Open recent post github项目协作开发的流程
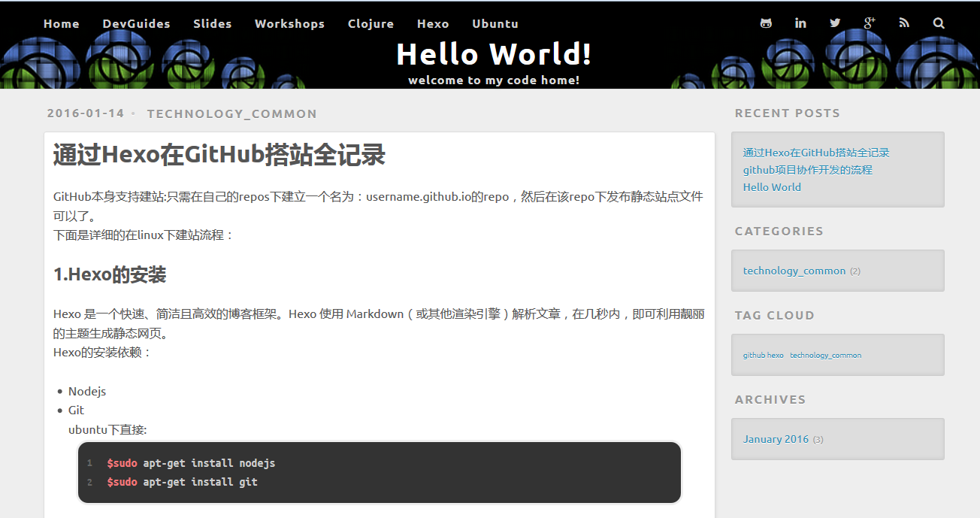 808,170
